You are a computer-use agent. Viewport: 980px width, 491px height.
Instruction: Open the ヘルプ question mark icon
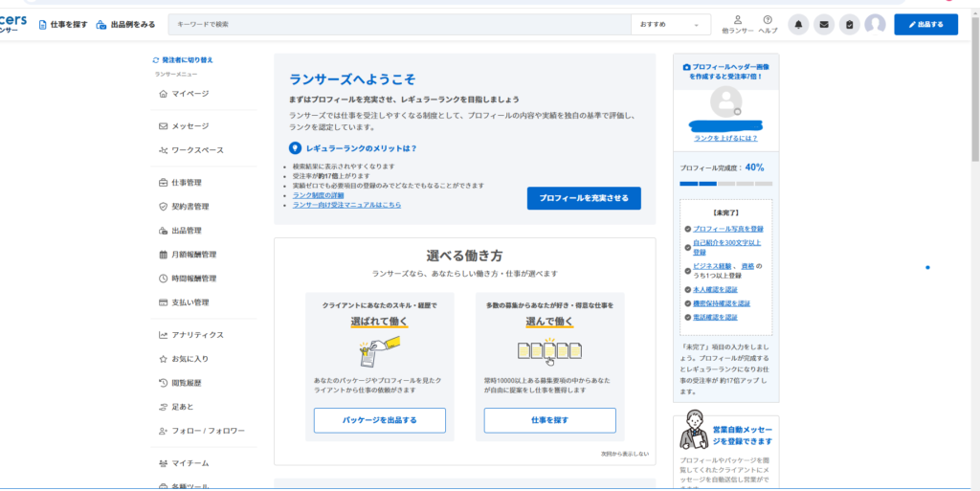[x=768, y=20]
